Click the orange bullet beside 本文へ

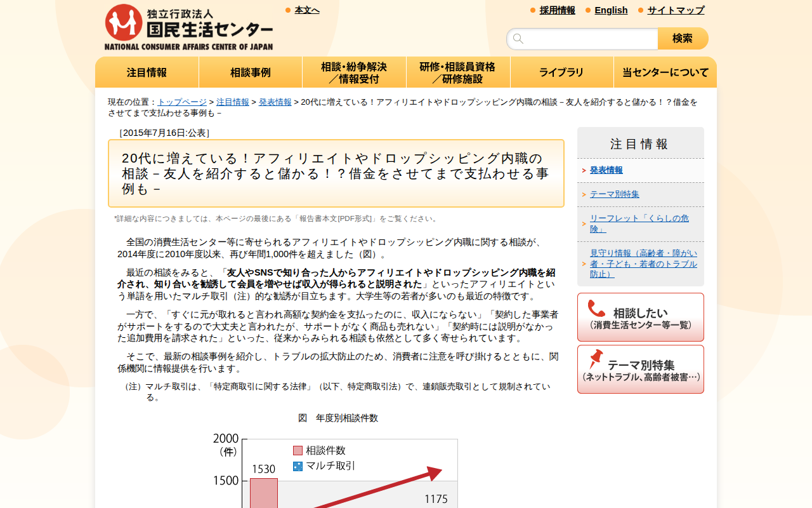(288, 10)
